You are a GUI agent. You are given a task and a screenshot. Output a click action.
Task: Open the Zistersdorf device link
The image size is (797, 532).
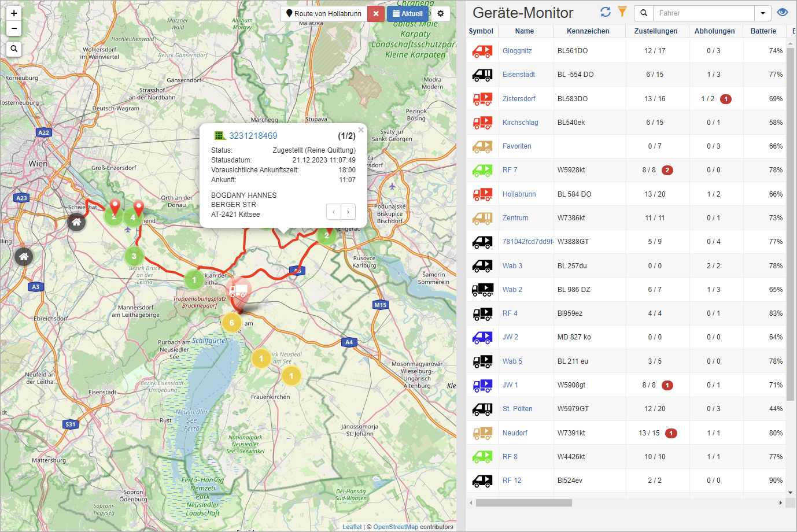click(519, 99)
